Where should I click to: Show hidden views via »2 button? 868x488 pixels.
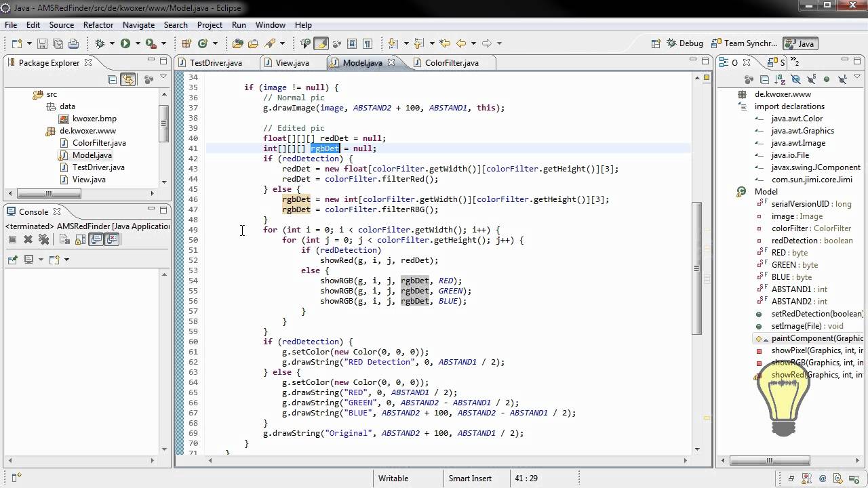(x=795, y=62)
